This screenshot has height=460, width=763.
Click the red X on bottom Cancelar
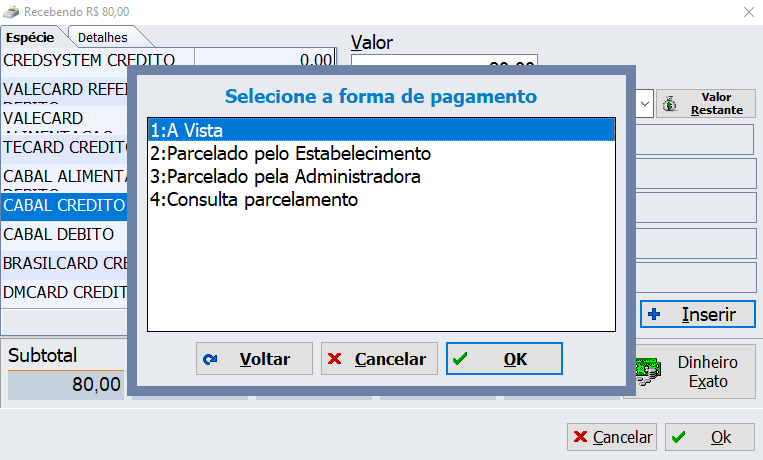pos(580,437)
